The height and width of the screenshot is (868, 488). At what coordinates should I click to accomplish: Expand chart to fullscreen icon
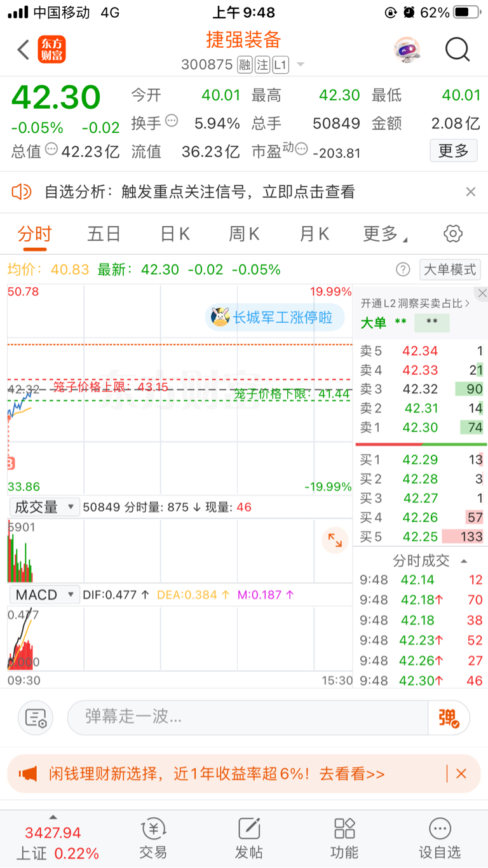(335, 540)
